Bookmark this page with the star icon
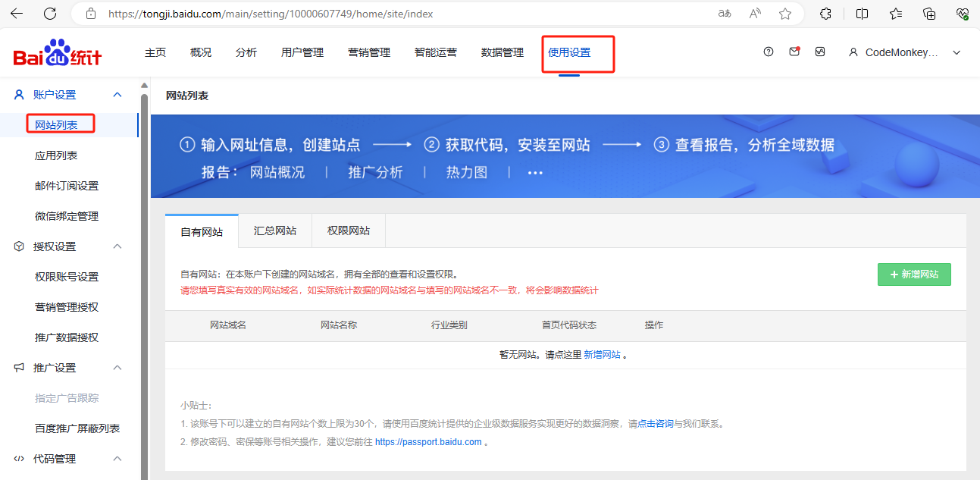 [785, 14]
